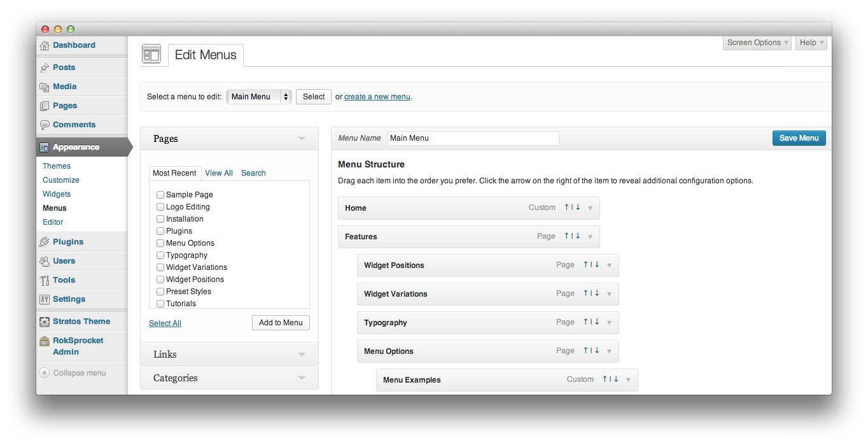The height and width of the screenshot is (445, 868).
Task: Click the Tools wrench icon
Action: [x=45, y=280]
